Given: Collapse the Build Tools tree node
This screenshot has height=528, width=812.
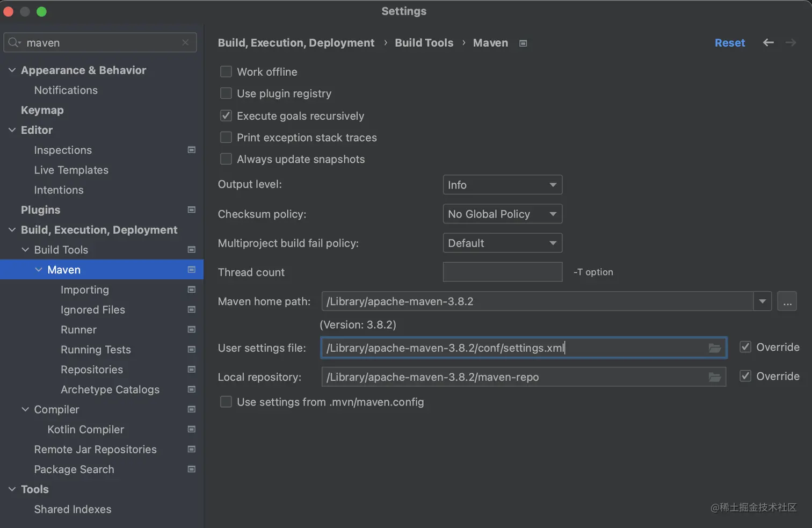Looking at the screenshot, I should point(25,250).
